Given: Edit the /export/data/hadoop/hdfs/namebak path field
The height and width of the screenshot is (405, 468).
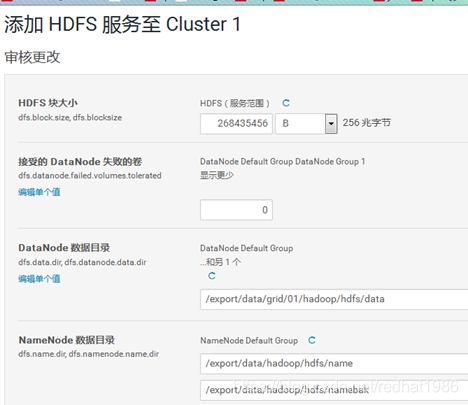Looking at the screenshot, I should click(x=334, y=390).
